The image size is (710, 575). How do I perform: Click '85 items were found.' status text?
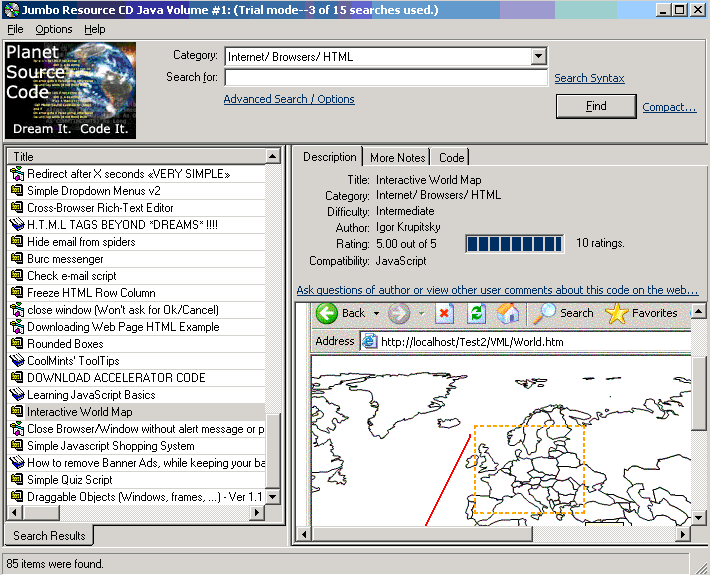pyautogui.click(x=55, y=564)
